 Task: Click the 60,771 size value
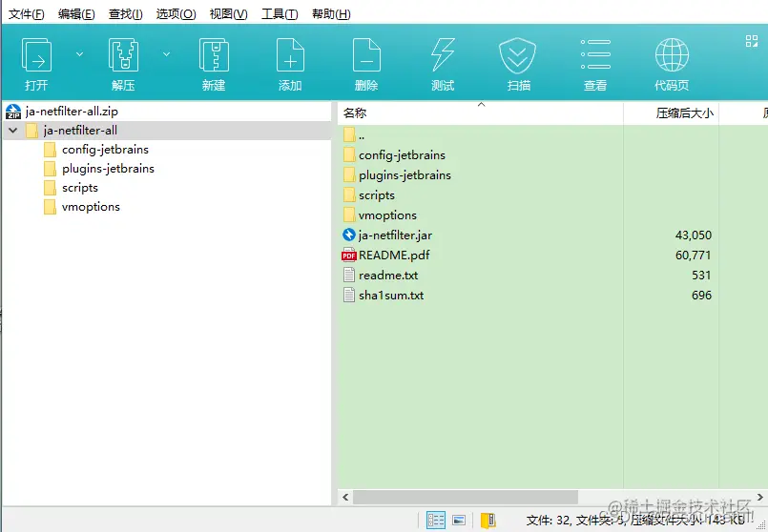click(693, 255)
